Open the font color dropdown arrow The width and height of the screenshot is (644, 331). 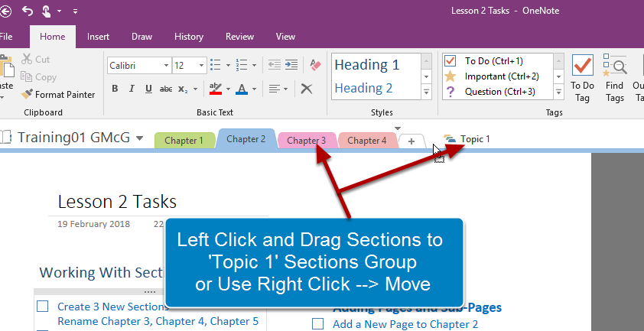254,89
